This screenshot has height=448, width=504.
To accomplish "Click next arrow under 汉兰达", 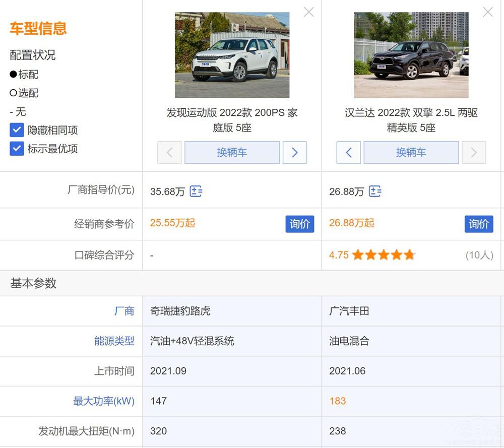I will pyautogui.click(x=474, y=153).
